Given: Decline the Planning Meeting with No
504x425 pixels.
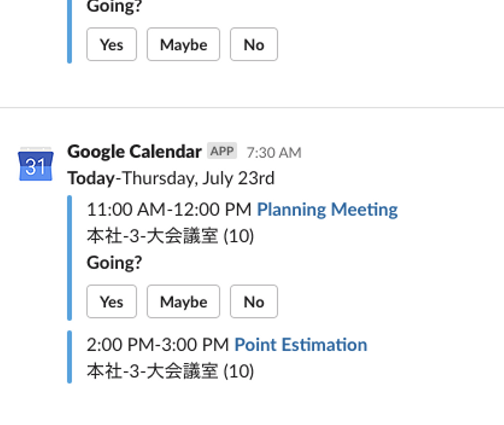Looking at the screenshot, I should (254, 302).
